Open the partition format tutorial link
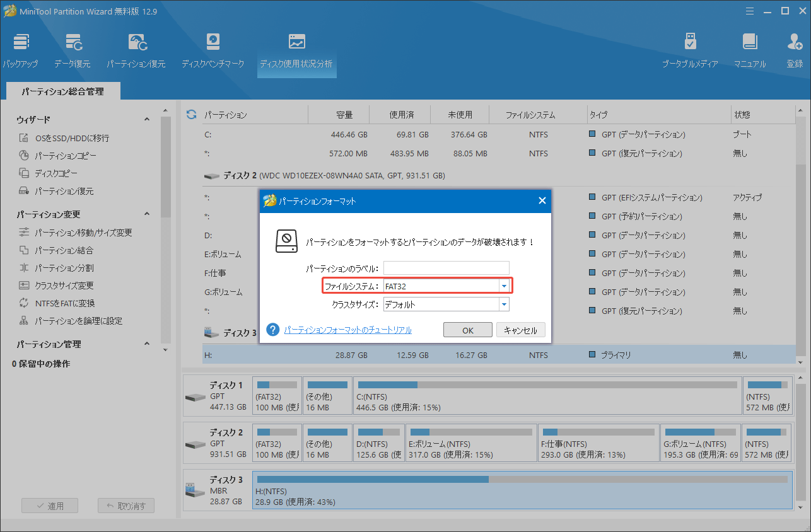The width and height of the screenshot is (811, 532). 347,330
